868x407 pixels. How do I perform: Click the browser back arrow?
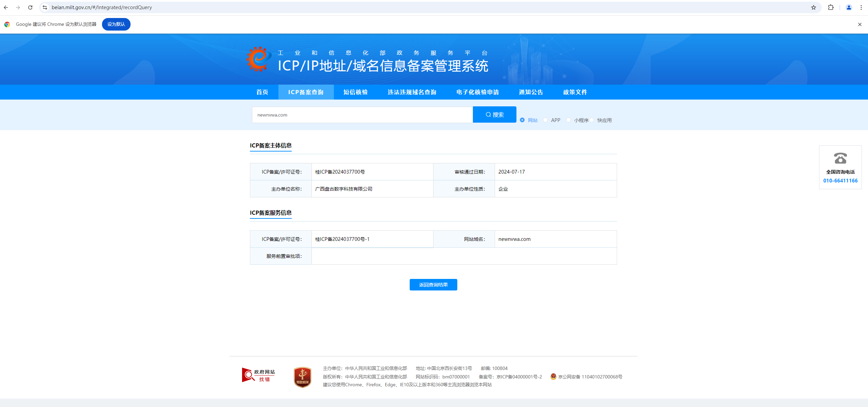pos(6,7)
